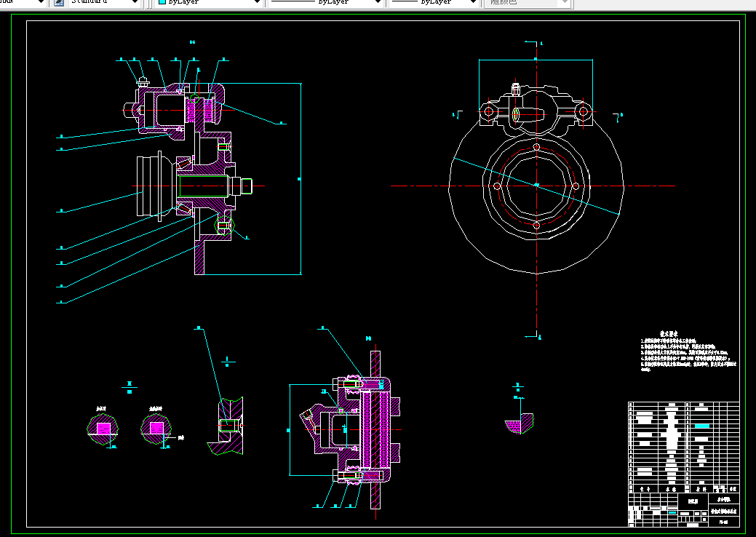Select the bolt detail view with purple hatching

[x=226, y=426]
